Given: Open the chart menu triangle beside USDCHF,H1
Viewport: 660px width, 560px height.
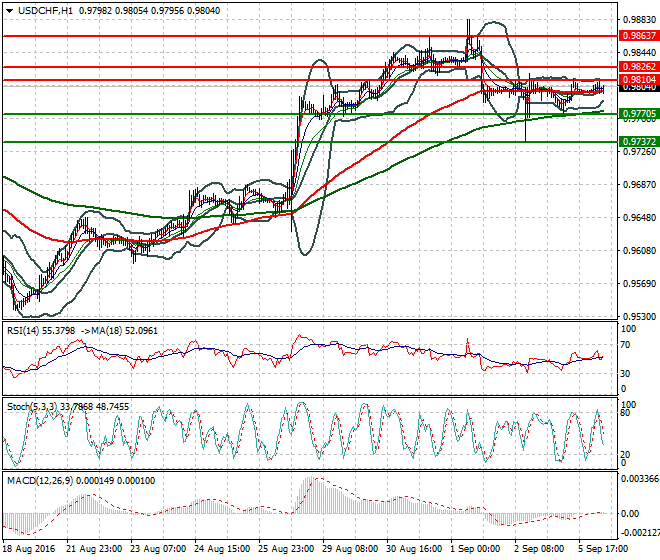Looking at the screenshot, I should click(x=9, y=11).
